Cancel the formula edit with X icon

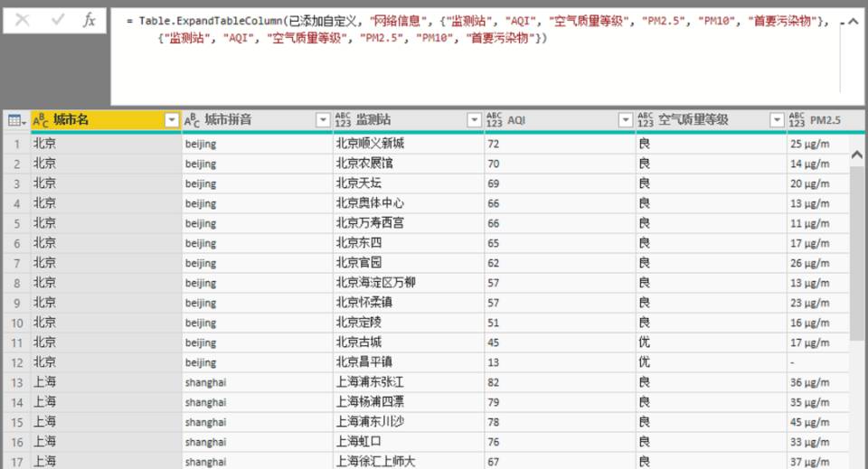[23, 21]
